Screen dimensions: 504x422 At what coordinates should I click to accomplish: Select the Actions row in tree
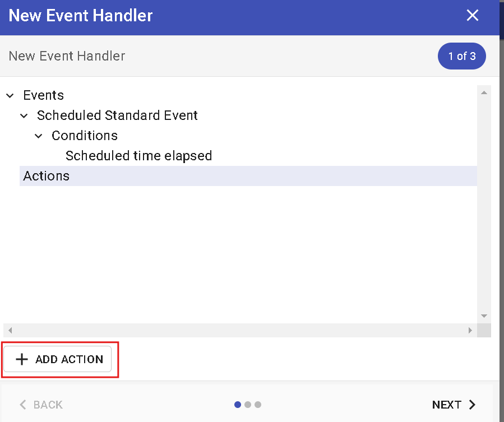tap(47, 176)
